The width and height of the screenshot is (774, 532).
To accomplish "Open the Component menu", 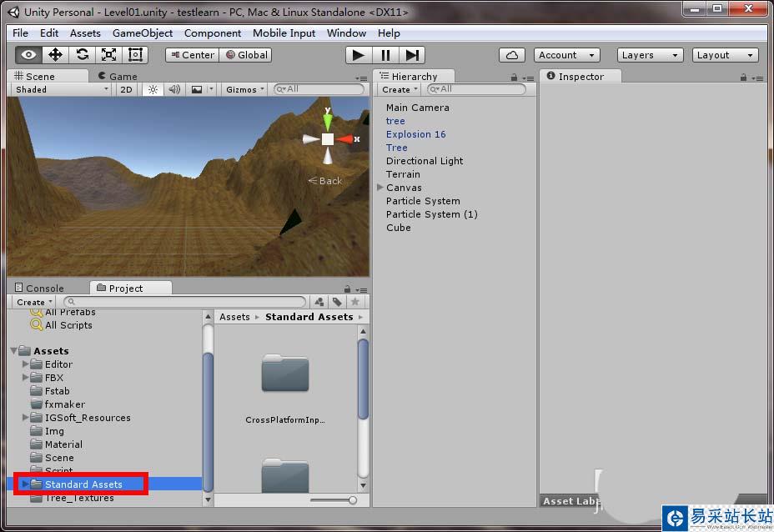I will click(x=213, y=33).
